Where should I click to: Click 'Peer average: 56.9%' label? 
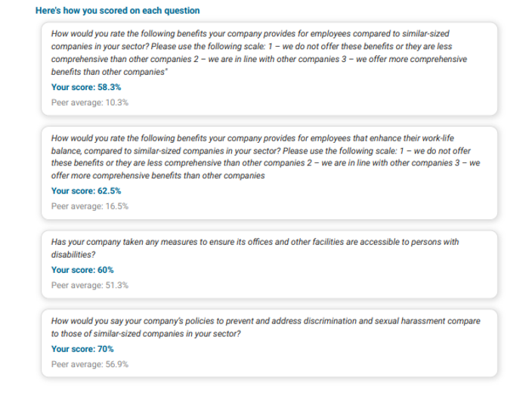[90, 364]
